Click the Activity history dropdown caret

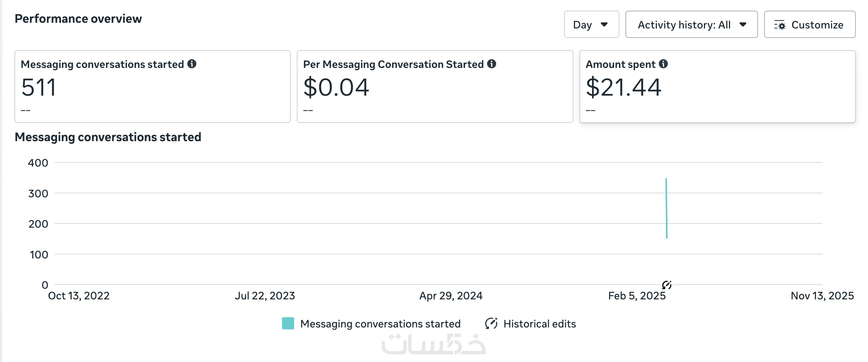click(743, 25)
